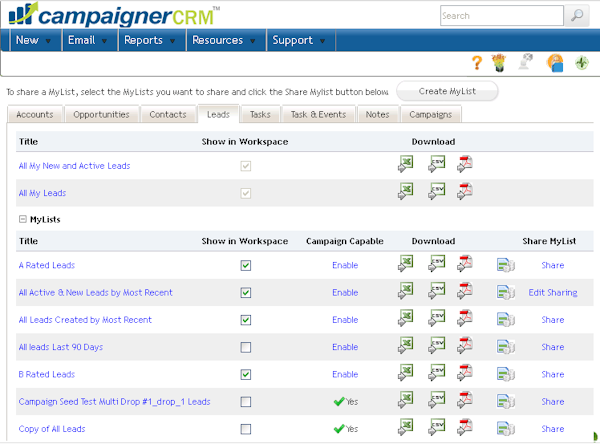Download All My Leads as Excel

[x=405, y=192]
